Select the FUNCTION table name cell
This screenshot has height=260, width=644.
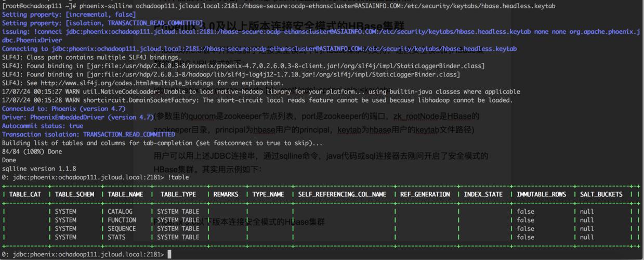pyautogui.click(x=122, y=220)
